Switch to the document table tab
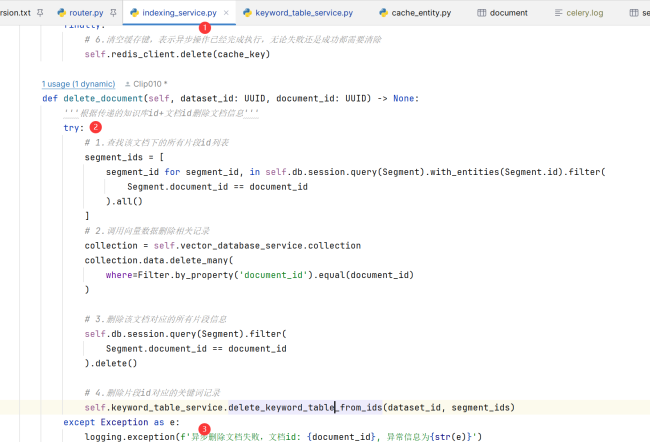The width and height of the screenshot is (650, 442). [509, 13]
